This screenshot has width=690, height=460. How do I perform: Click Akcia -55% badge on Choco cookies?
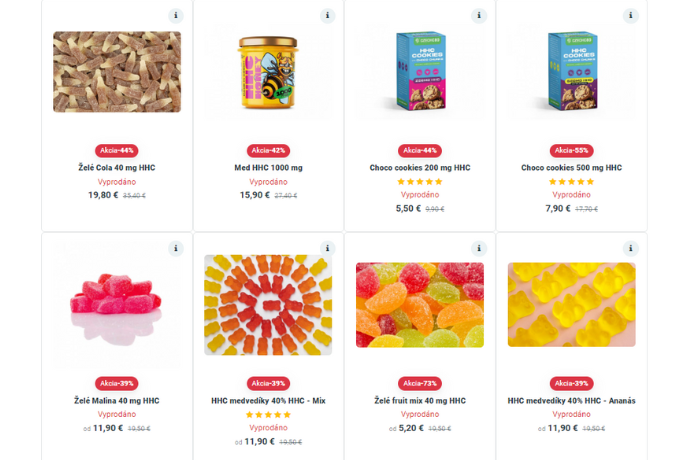pyautogui.click(x=571, y=150)
